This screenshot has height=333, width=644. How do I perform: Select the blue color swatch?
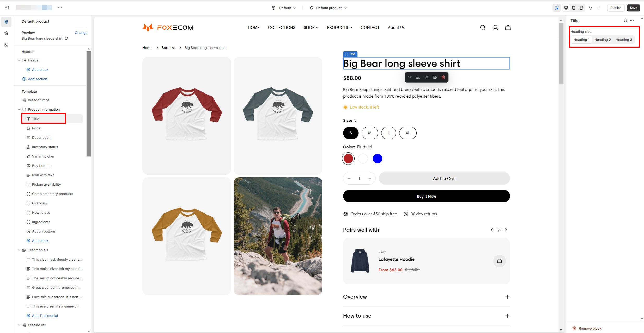point(378,159)
